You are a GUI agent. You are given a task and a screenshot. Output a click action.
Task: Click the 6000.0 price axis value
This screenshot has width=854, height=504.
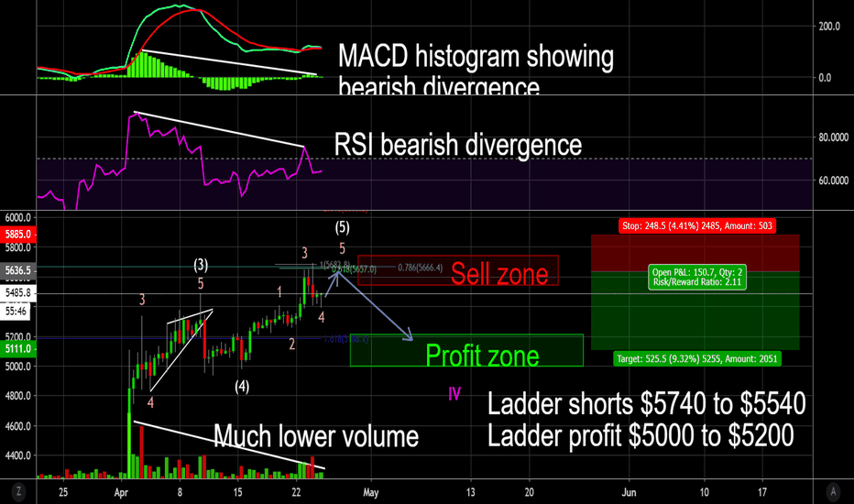[x=18, y=218]
